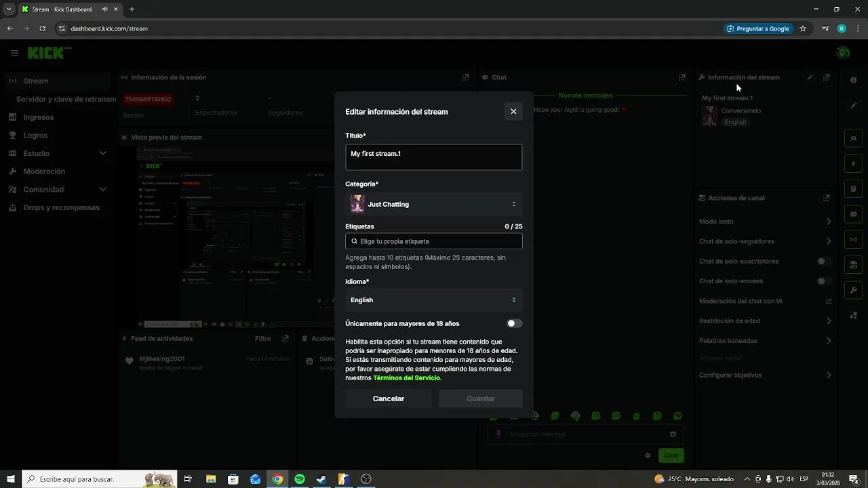Click the wrench icon in right sidebar
Screen dimensions: 868x488
[853, 290]
